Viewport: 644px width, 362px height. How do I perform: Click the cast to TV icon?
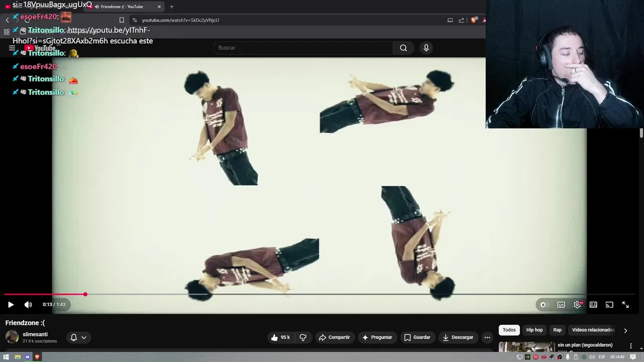pos(609,305)
